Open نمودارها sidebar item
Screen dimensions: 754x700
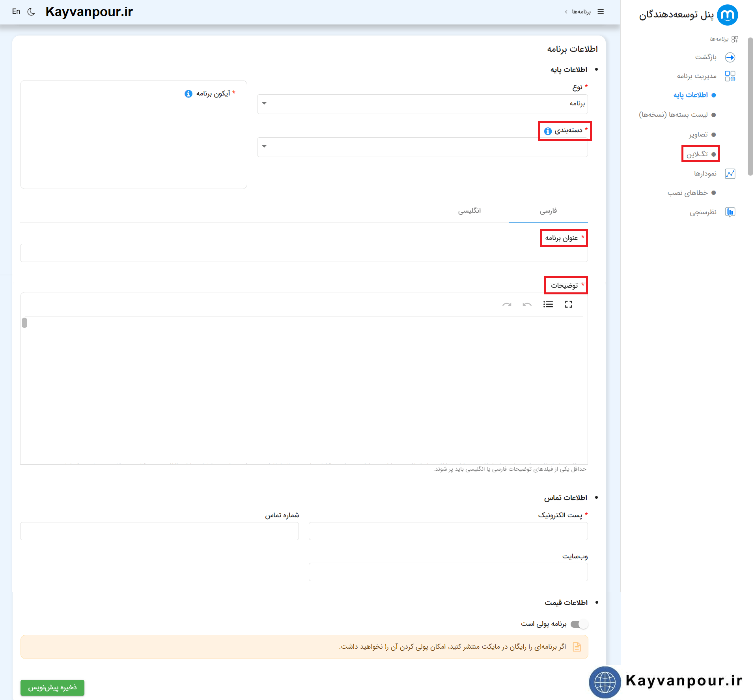tap(705, 174)
